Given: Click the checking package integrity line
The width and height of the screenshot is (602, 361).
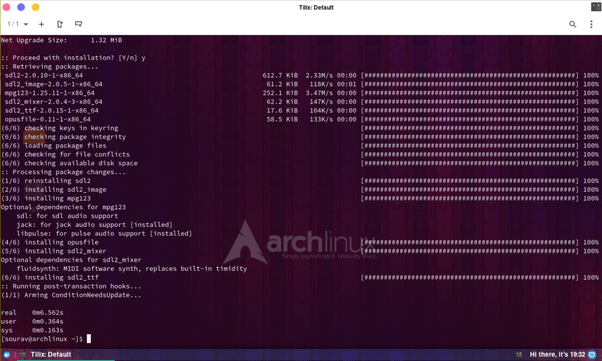Looking at the screenshot, I should coord(63,137).
